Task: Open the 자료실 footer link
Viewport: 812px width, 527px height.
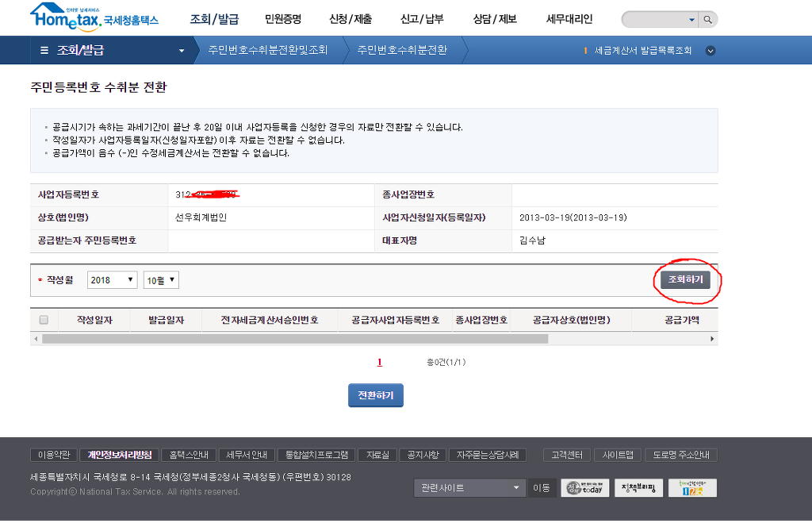Action: (x=377, y=455)
